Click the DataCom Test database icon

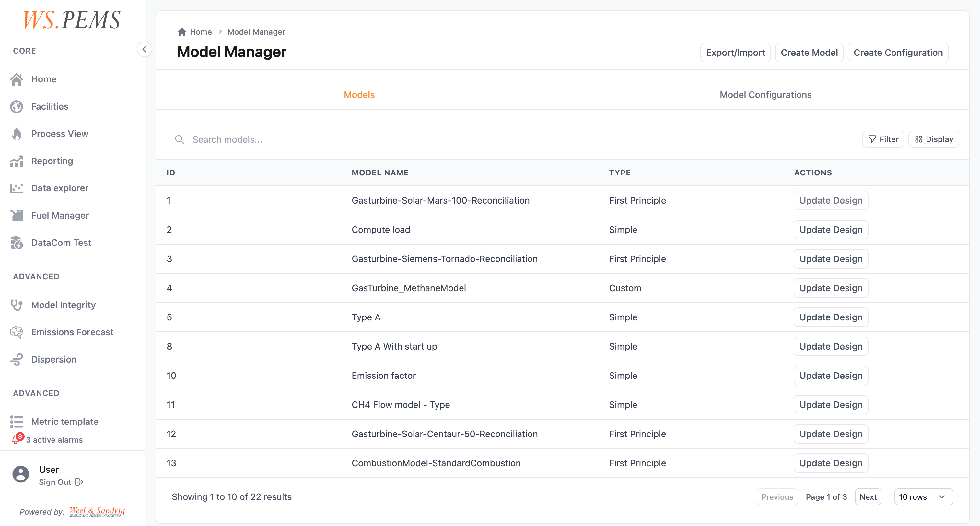pyautogui.click(x=17, y=243)
